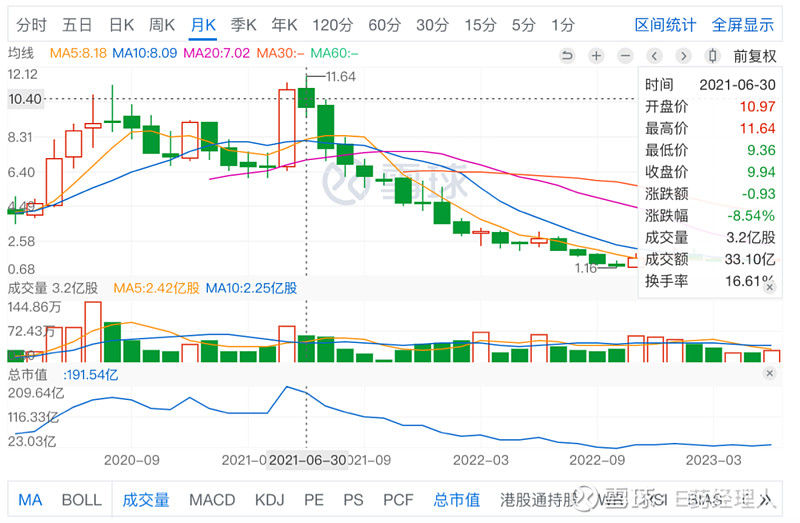800x523 pixels.
Task: Switch to the 日K daily tab
Action: (122, 24)
